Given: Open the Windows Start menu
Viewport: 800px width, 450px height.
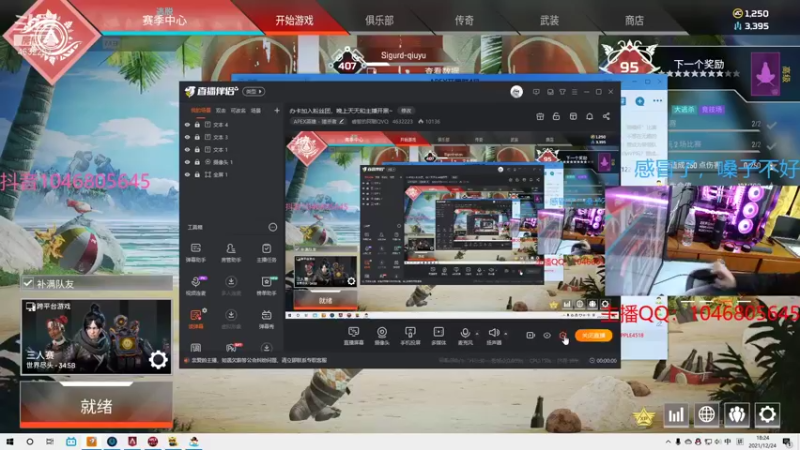Looking at the screenshot, I should point(9,441).
